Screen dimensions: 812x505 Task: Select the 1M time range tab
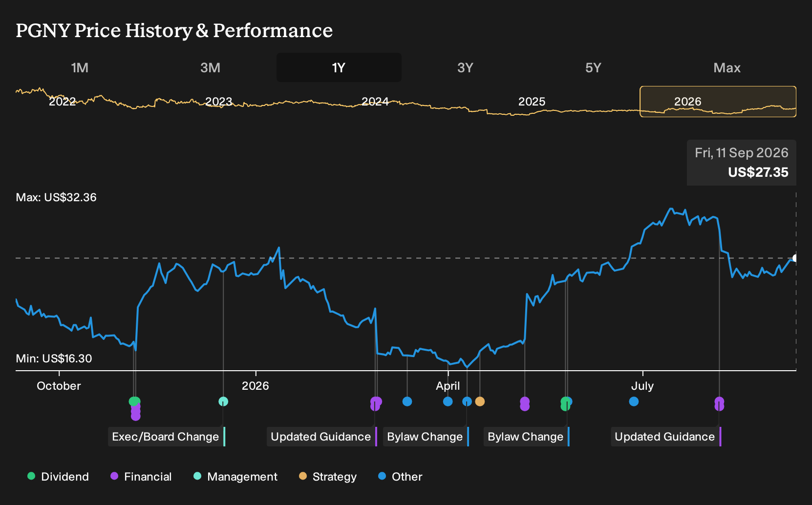pyautogui.click(x=80, y=67)
